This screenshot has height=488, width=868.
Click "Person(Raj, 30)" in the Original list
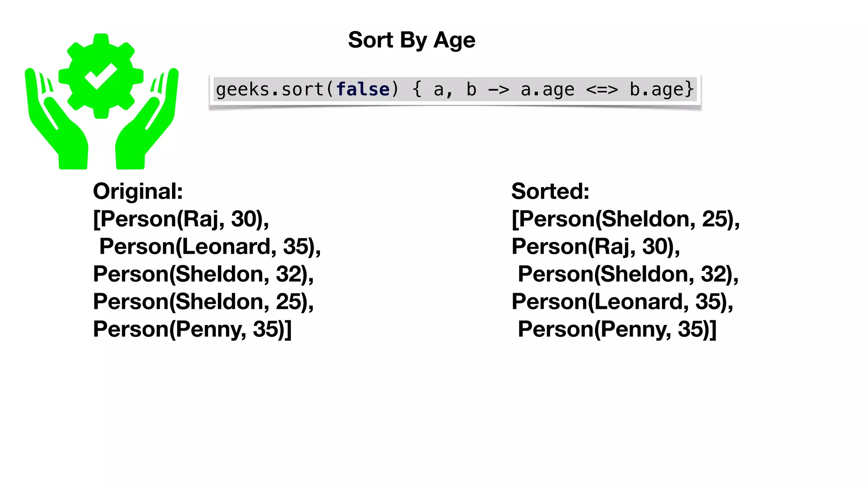click(181, 219)
